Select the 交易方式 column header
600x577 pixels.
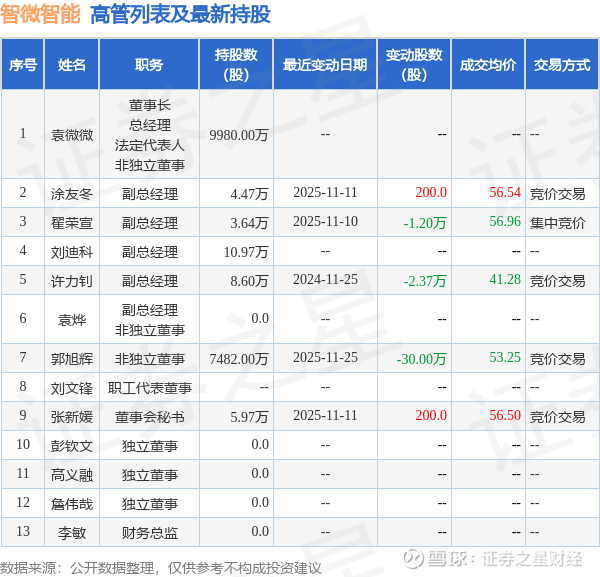click(562, 65)
